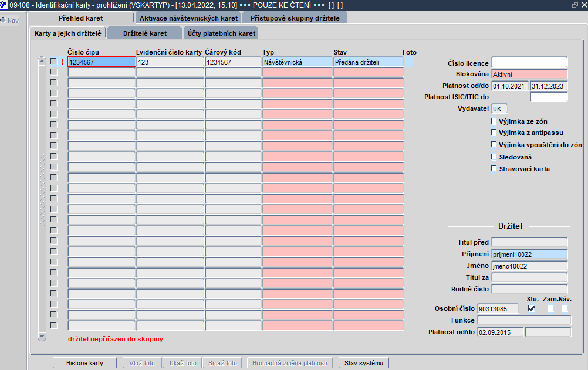Select the Nav radio button
The image size is (588, 370).
pyautogui.click(x=3, y=20)
